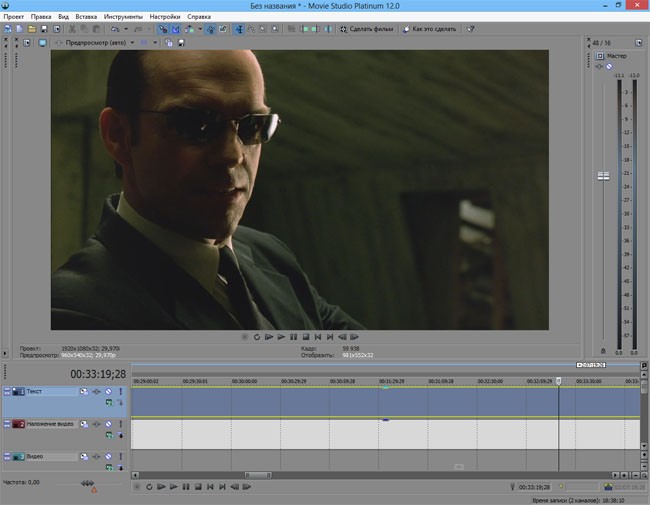Image resolution: width=650 pixels, height=505 pixels.
Task: Click the preview Loop Playback button
Action: 257,337
